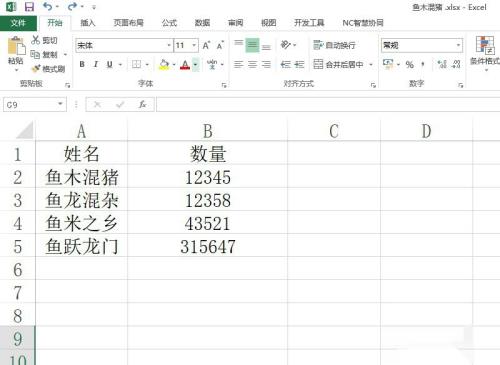Decrease indent icon
500x365 pixels.
click(x=286, y=64)
